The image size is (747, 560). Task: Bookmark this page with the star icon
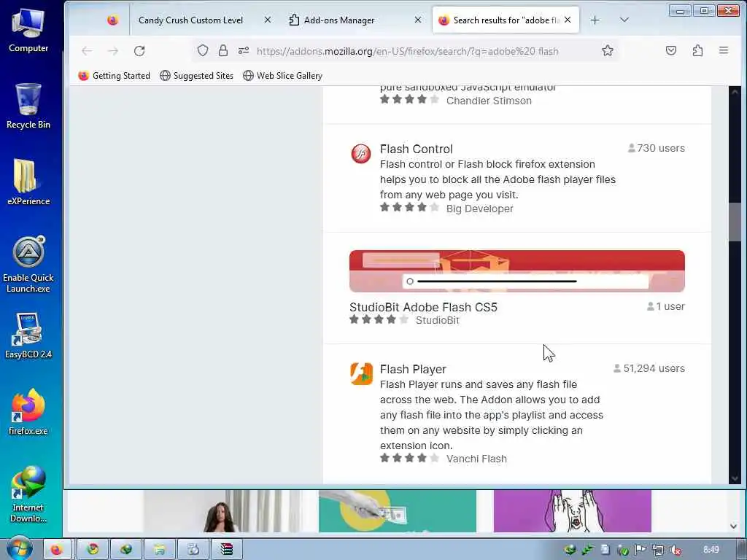pyautogui.click(x=608, y=50)
